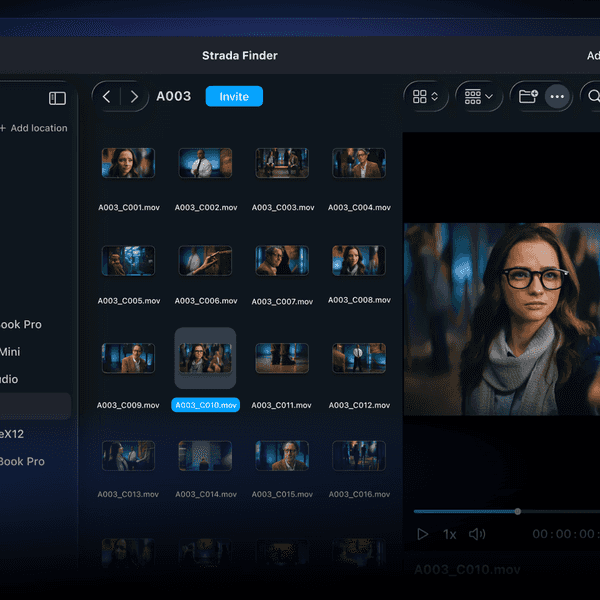Click the A003_C001.mov file name
This screenshot has height=600, width=600.
pyautogui.click(x=129, y=207)
